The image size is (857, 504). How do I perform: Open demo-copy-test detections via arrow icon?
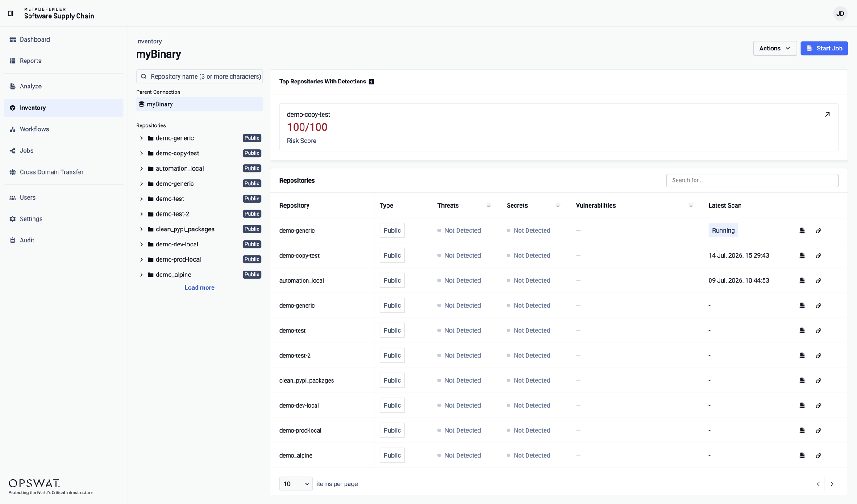(827, 114)
